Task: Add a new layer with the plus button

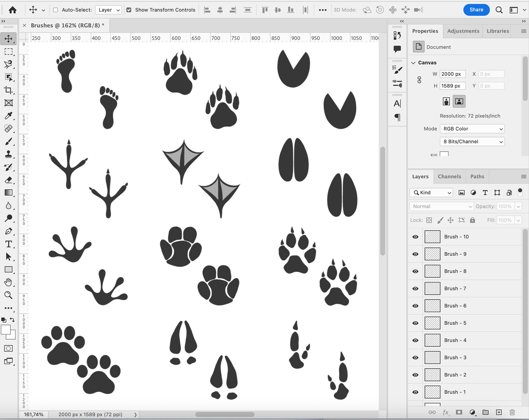Action: (x=499, y=412)
